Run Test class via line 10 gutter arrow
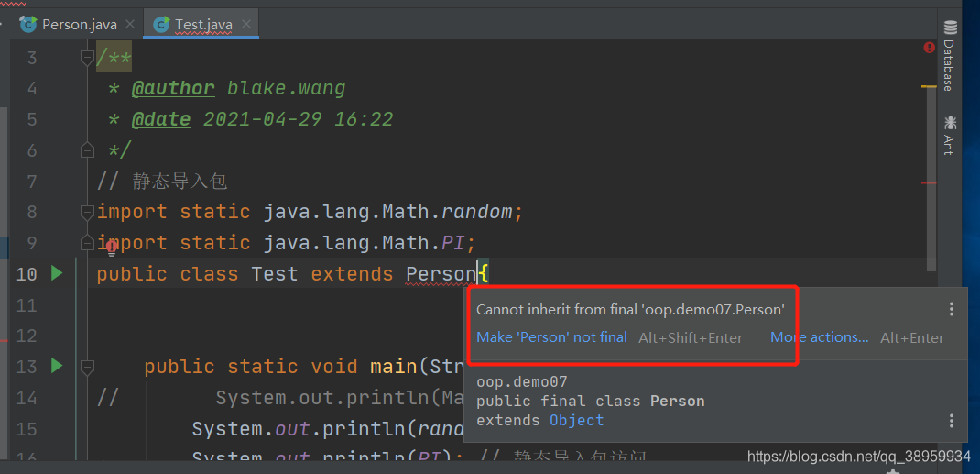The image size is (980, 474). [57, 273]
